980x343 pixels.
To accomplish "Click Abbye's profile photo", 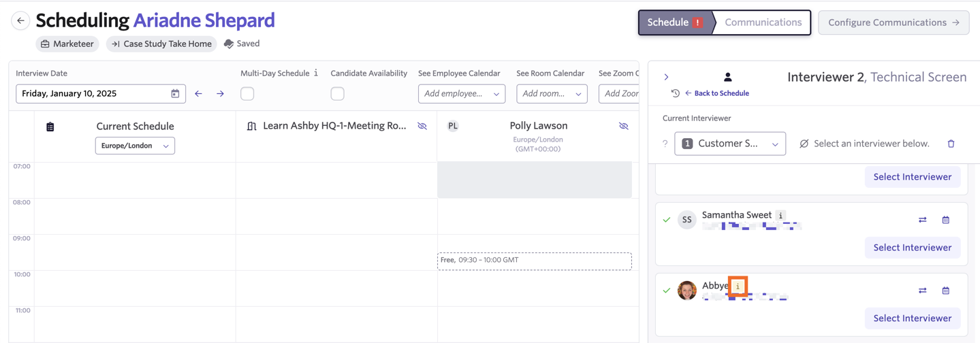I will tap(686, 291).
